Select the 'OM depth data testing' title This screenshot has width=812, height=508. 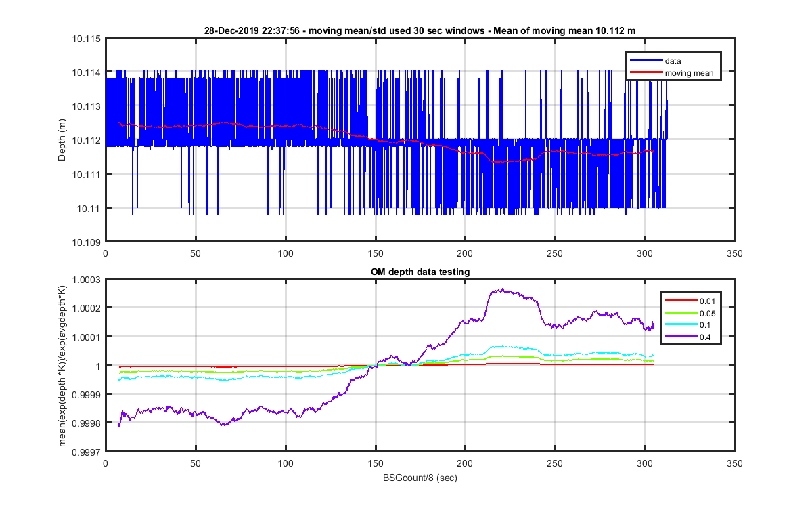(420, 272)
